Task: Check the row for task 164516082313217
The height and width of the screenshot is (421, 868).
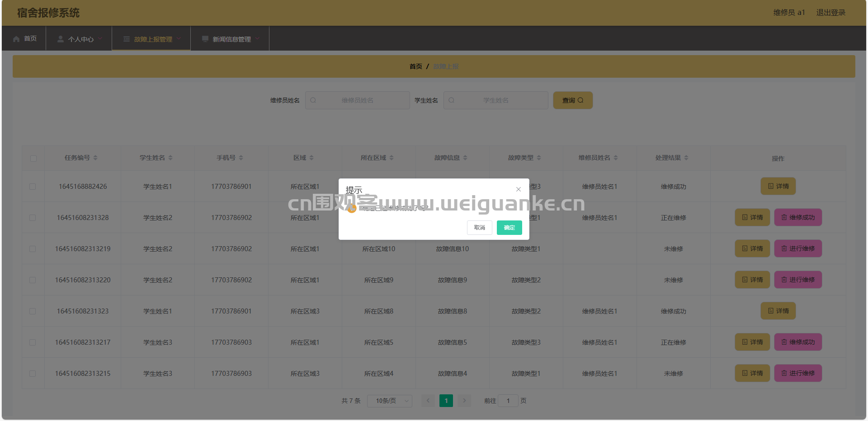Action: click(33, 342)
